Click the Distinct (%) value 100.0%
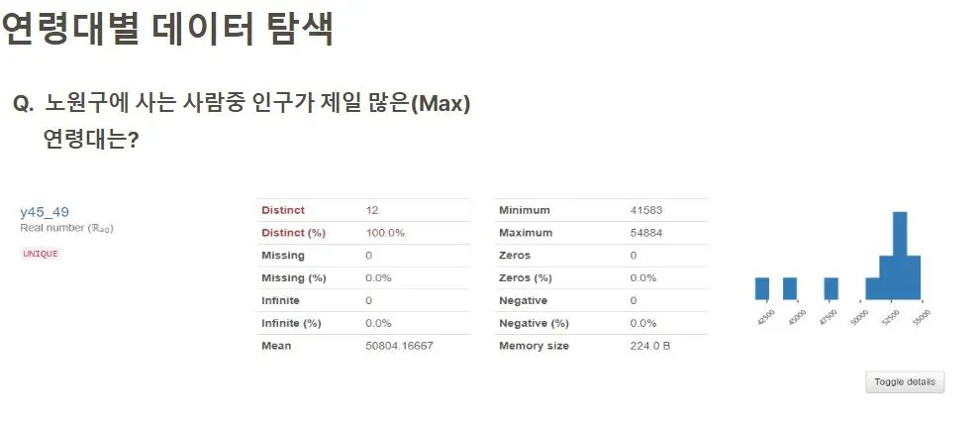Viewport: 980px width, 425px height. point(385,233)
